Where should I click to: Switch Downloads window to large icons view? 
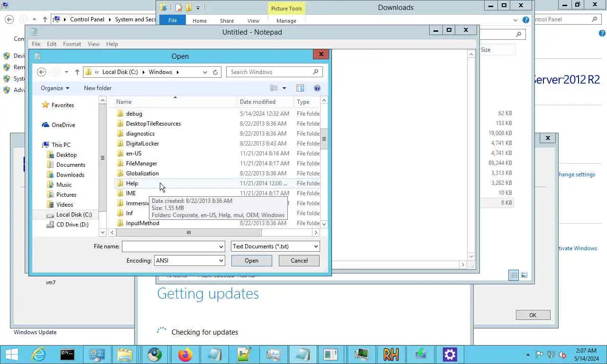(524, 275)
